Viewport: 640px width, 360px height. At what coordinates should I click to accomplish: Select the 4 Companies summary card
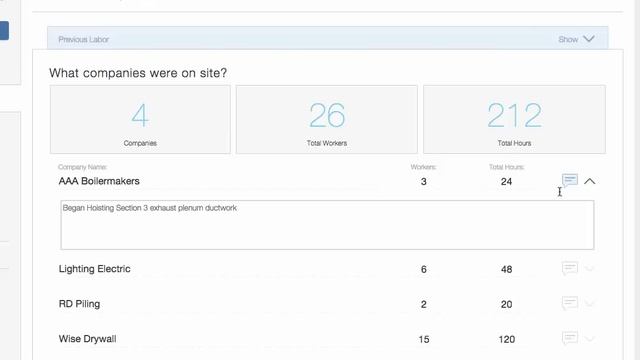pos(140,119)
